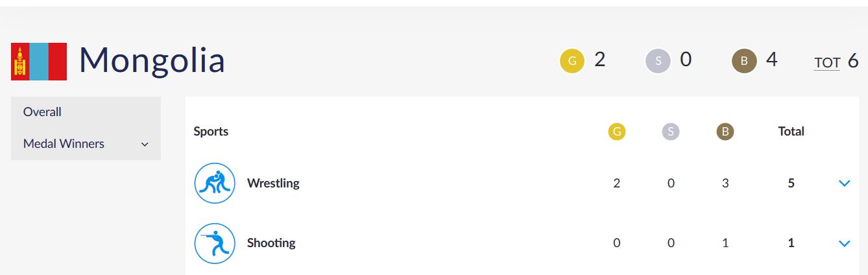
Task: Expand the Shooting row chevron
Action: pyautogui.click(x=844, y=244)
